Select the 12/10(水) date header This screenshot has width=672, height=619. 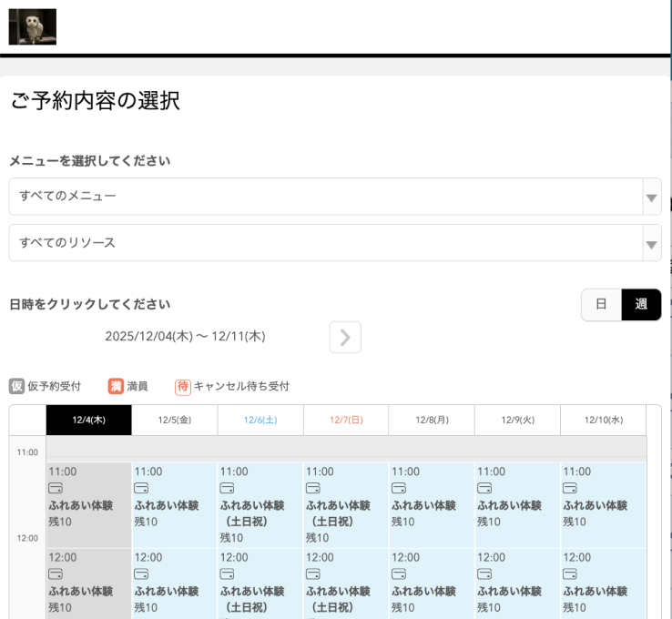tap(604, 420)
